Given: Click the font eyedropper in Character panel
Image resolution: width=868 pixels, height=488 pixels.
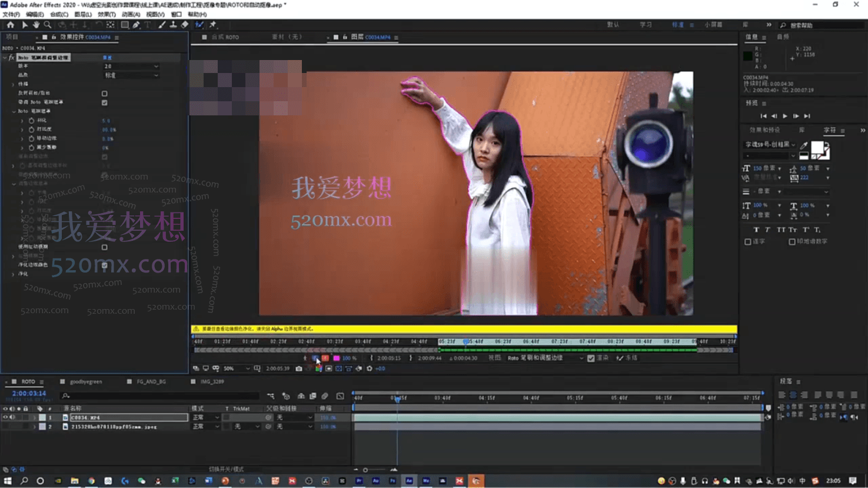Looking at the screenshot, I should point(804,145).
